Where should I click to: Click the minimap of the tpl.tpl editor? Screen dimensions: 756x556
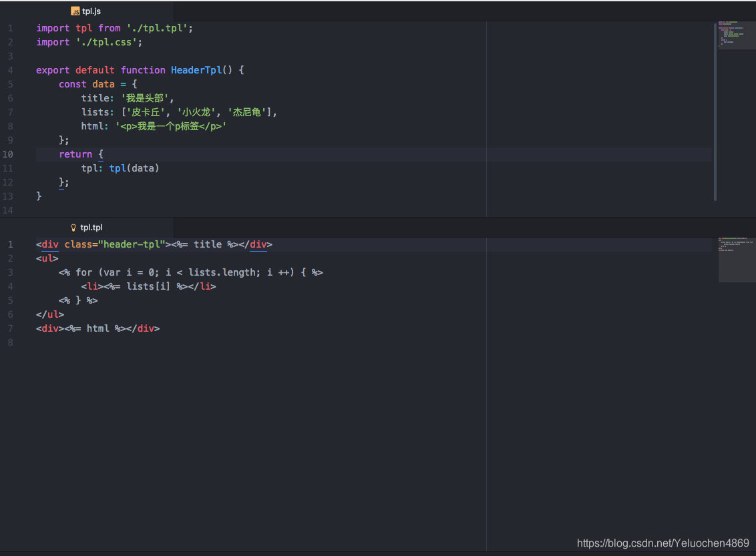click(736, 259)
